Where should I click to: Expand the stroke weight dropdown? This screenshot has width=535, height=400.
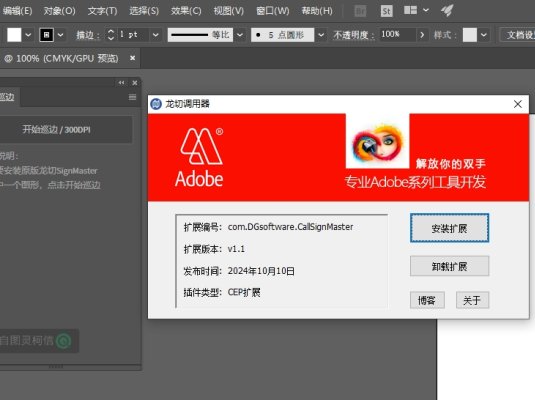pyautogui.click(x=156, y=35)
